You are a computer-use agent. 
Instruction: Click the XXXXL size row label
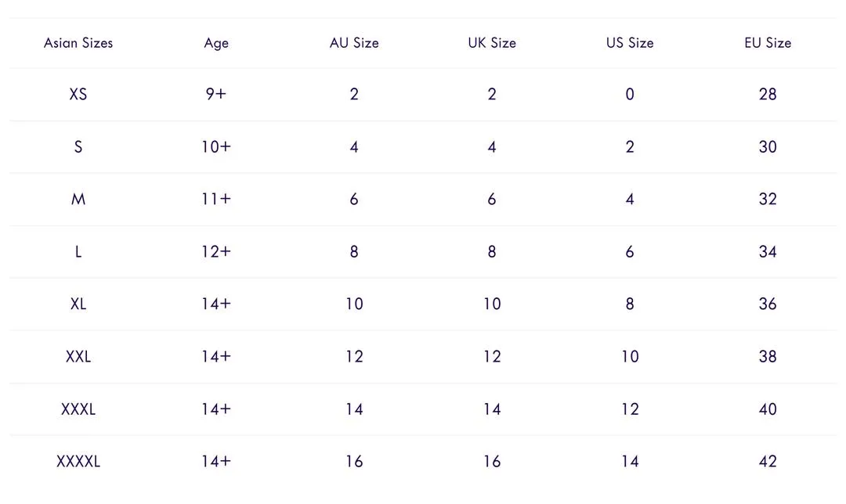click(x=78, y=461)
